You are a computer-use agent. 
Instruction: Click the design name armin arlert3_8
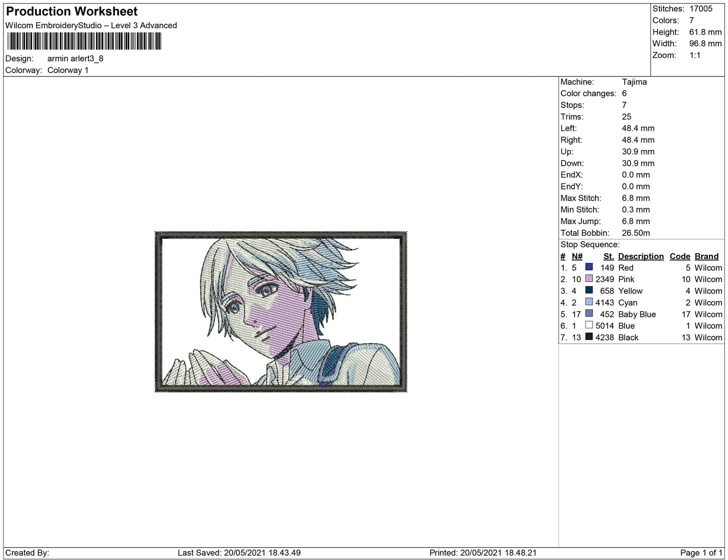point(75,58)
